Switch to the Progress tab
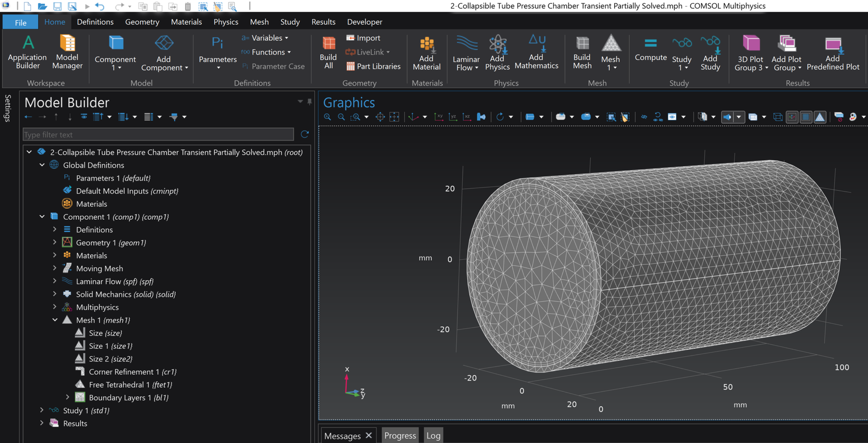868x443 pixels. 400,435
